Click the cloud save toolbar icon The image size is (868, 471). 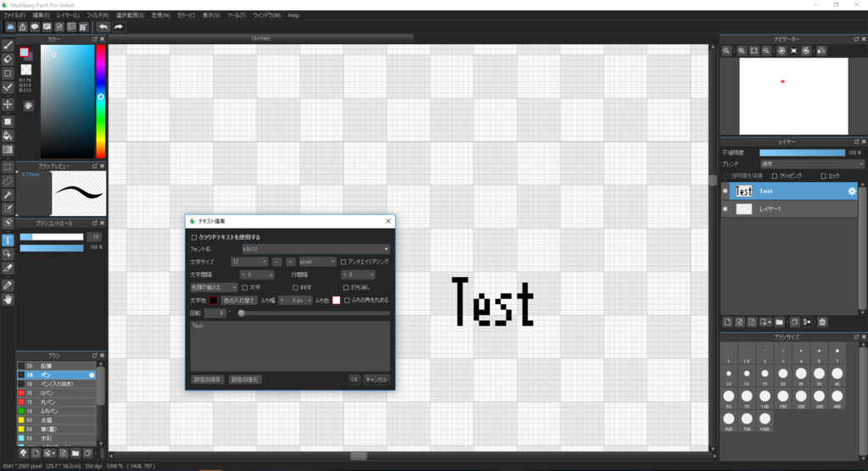(10, 26)
